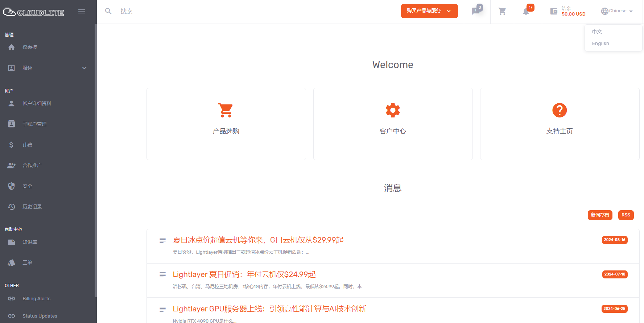Click the link icon beside Status Updates
The height and width of the screenshot is (323, 644).
(x=12, y=316)
